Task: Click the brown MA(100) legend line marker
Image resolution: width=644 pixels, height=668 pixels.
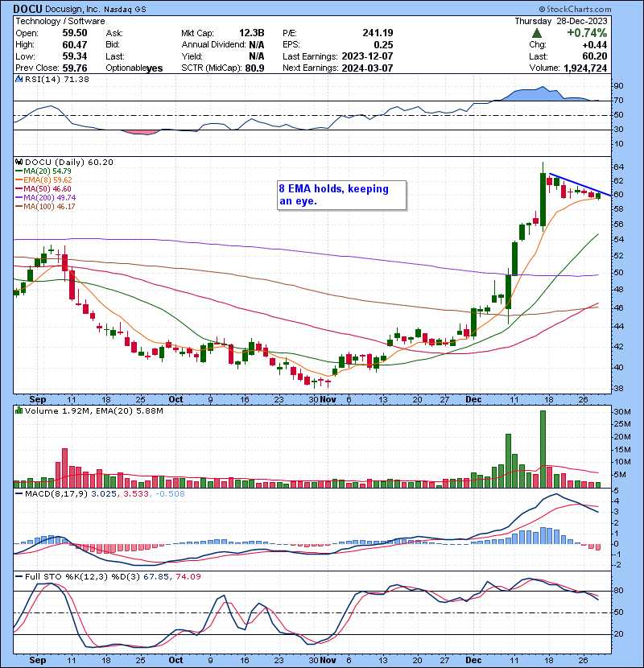Action: (x=19, y=207)
